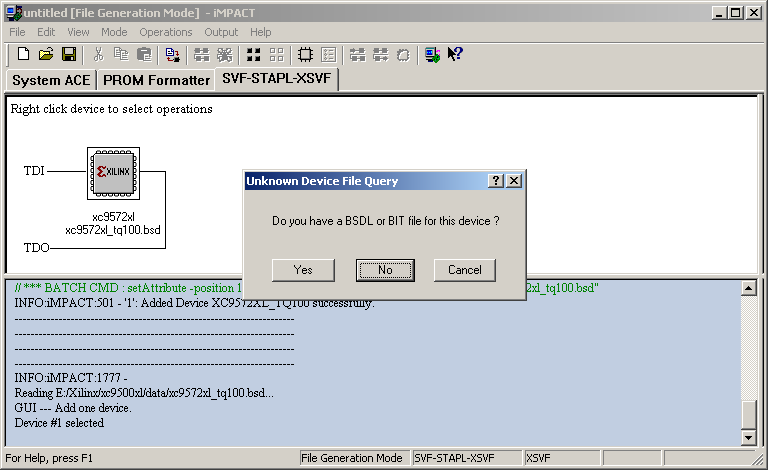768x470 pixels.
Task: Click the document with red and blue arrows icon
Action: pos(172,54)
